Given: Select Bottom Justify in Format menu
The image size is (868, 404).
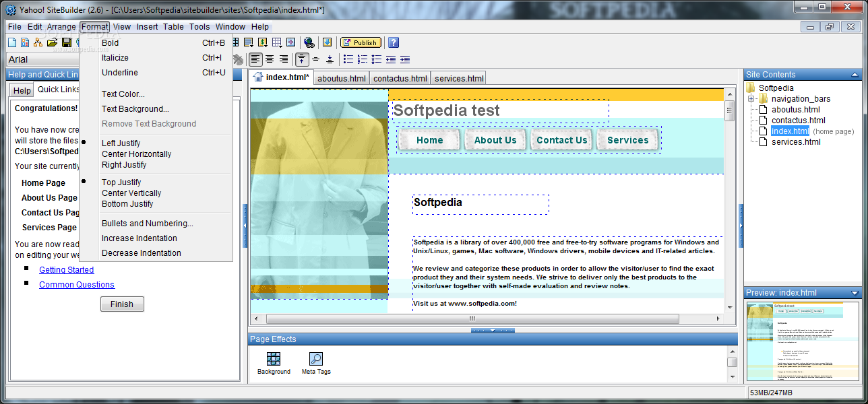Looking at the screenshot, I should pos(127,204).
